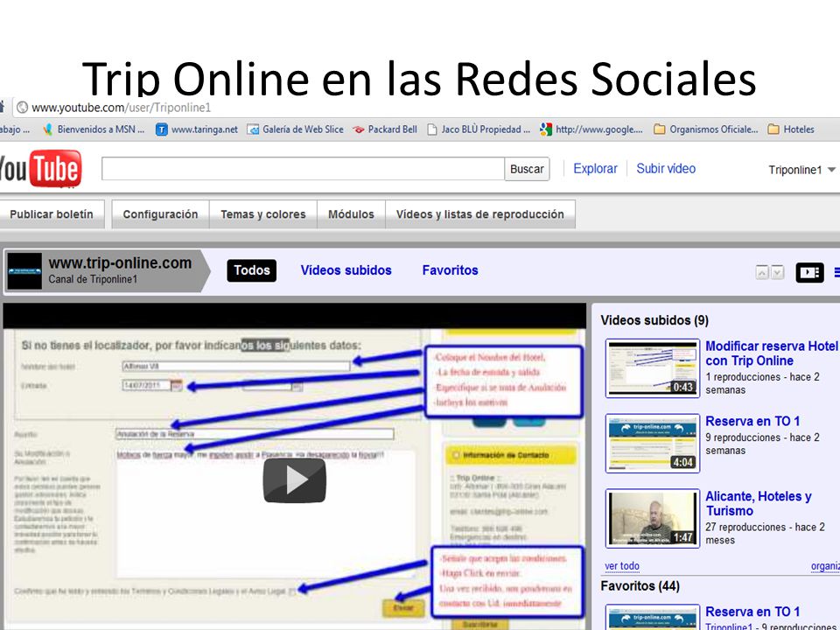Click the Modificar reserva Hotel video thumbnail (0:43)
Viewport: 840px width, 630px height.
click(653, 368)
